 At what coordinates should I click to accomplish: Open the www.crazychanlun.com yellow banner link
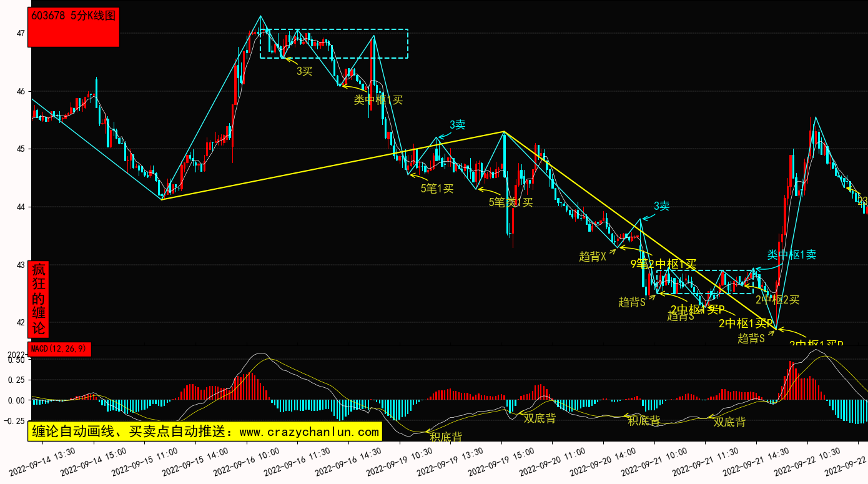(x=204, y=432)
